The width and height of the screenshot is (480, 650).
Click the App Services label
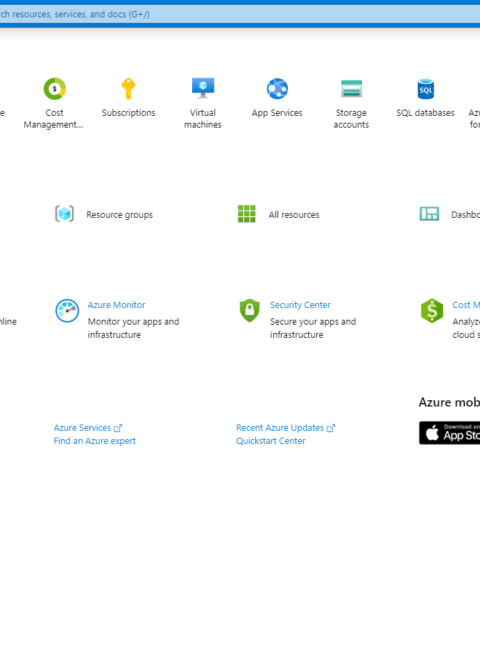point(277,113)
